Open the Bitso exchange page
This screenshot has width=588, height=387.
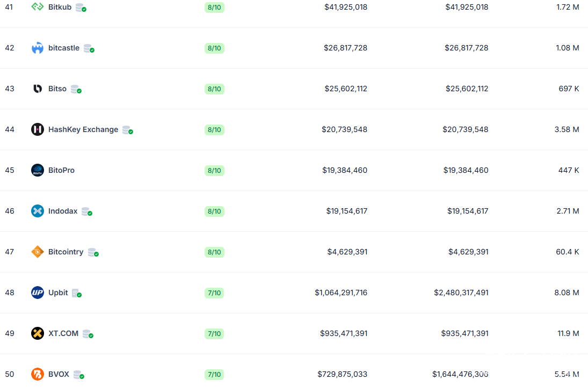point(57,89)
